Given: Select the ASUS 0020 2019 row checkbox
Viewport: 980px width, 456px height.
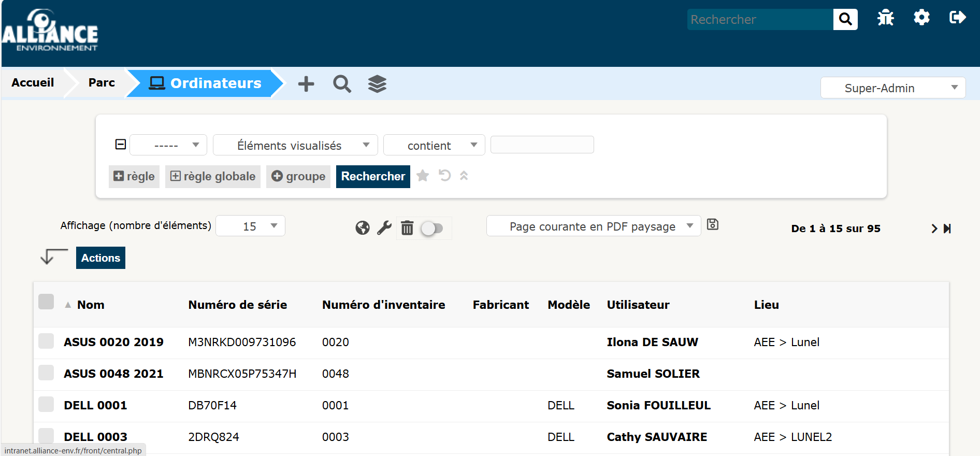Looking at the screenshot, I should point(46,341).
